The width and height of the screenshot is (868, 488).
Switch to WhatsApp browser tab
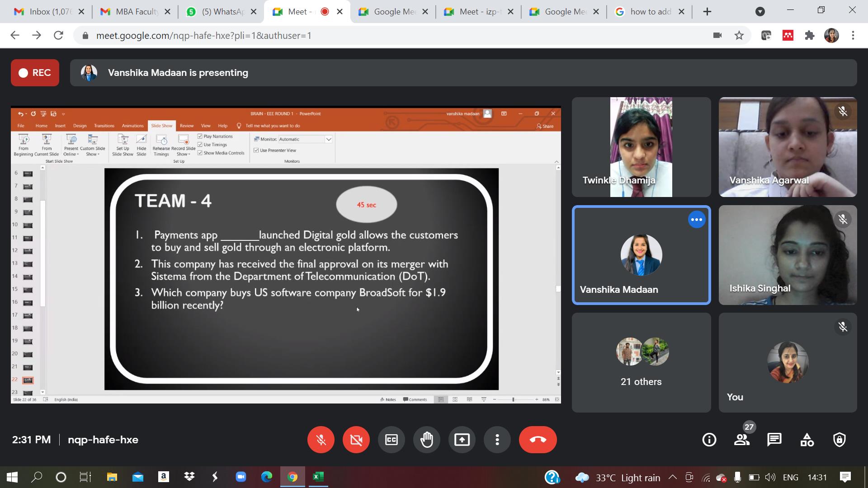[222, 12]
